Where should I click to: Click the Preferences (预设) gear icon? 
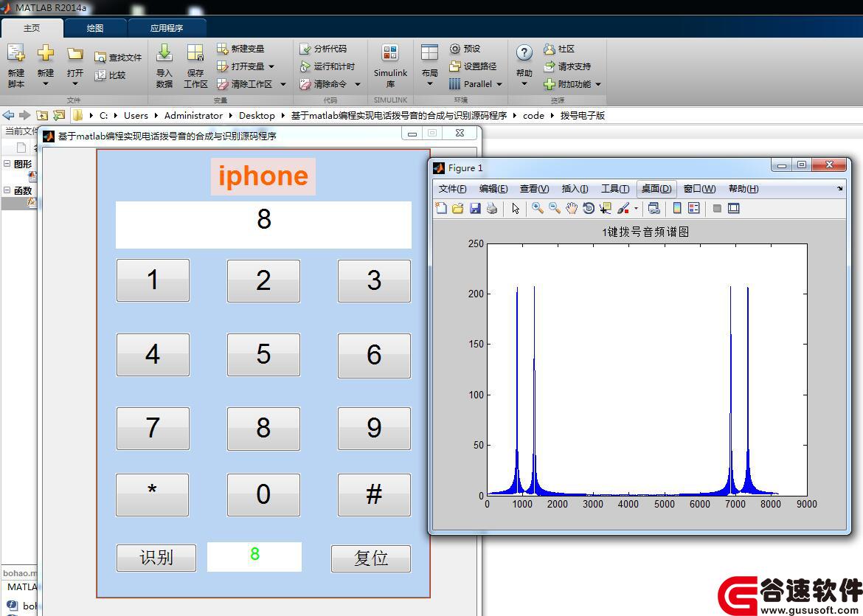[454, 49]
